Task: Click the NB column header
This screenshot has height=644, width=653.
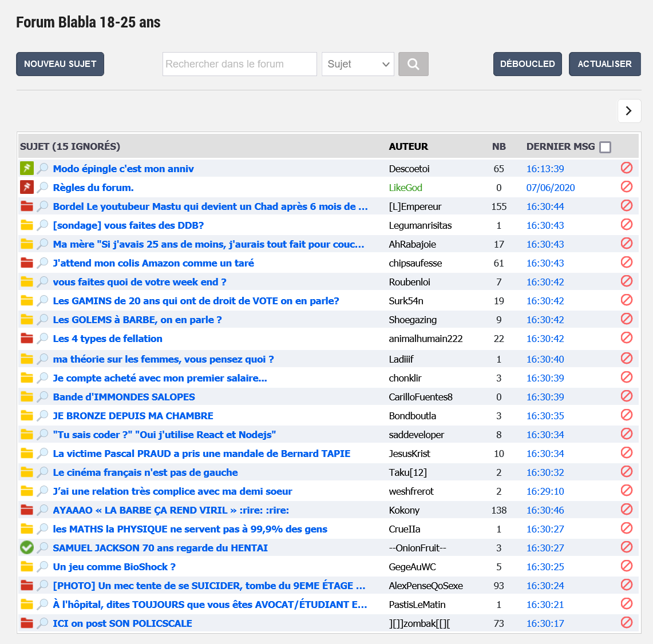Action: click(x=499, y=146)
